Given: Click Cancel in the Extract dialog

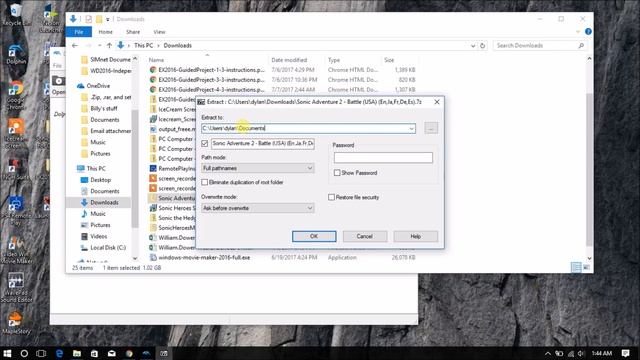Looking at the screenshot, I should [364, 236].
